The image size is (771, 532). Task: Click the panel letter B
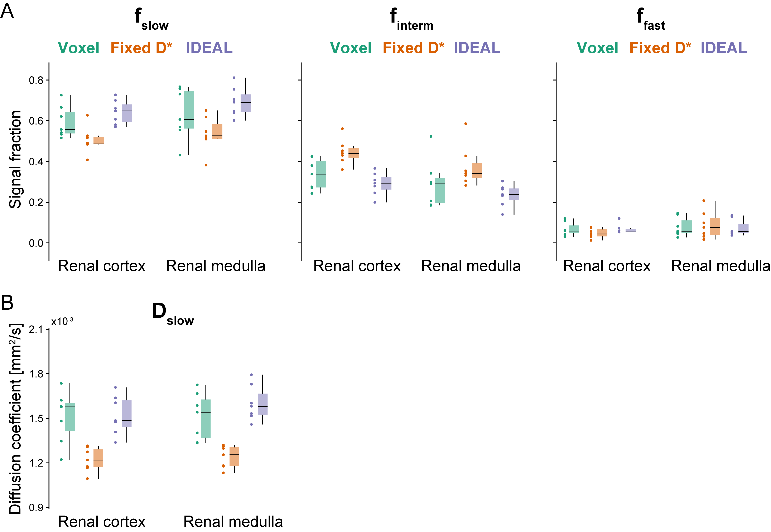point(7,302)
